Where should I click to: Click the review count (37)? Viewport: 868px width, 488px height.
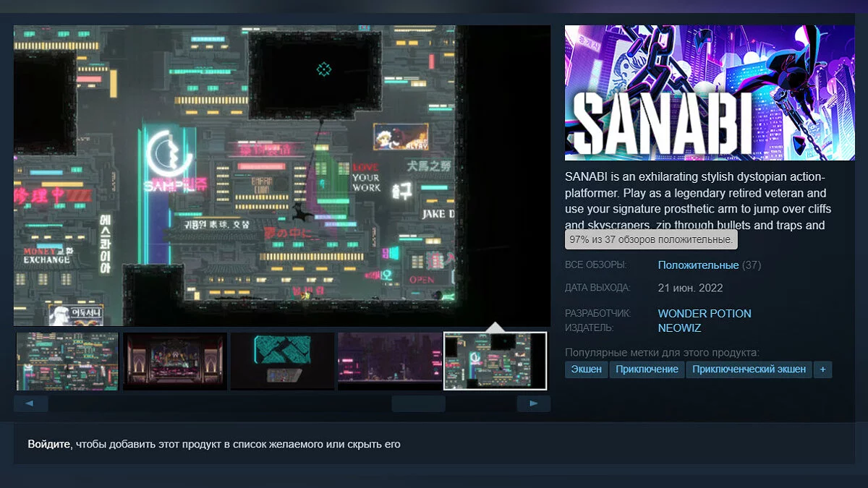coord(752,265)
